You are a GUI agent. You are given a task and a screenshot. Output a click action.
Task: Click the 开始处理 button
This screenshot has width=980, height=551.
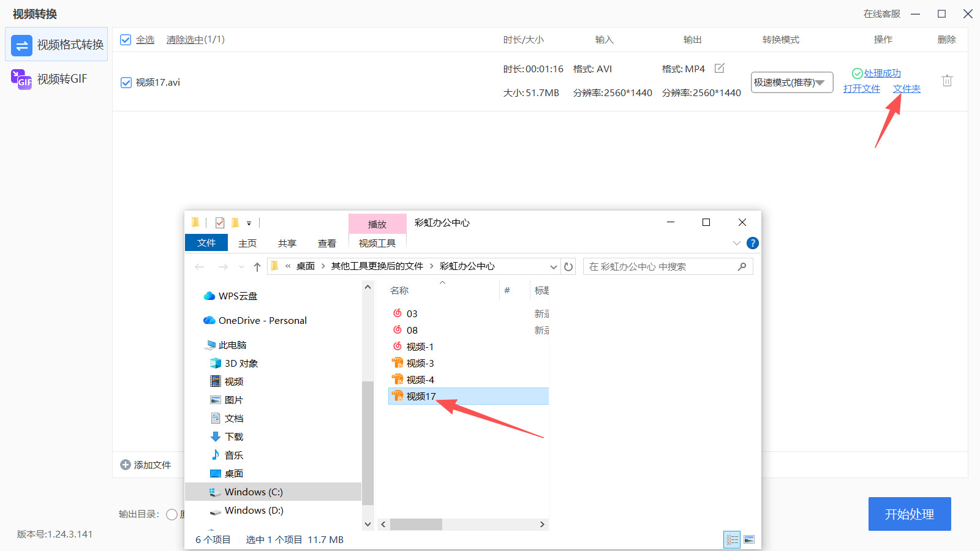(x=910, y=514)
